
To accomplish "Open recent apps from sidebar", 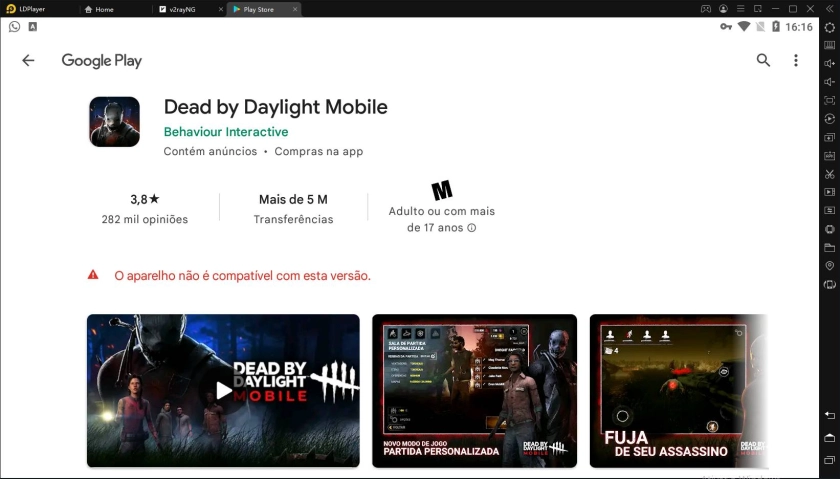I will click(829, 460).
